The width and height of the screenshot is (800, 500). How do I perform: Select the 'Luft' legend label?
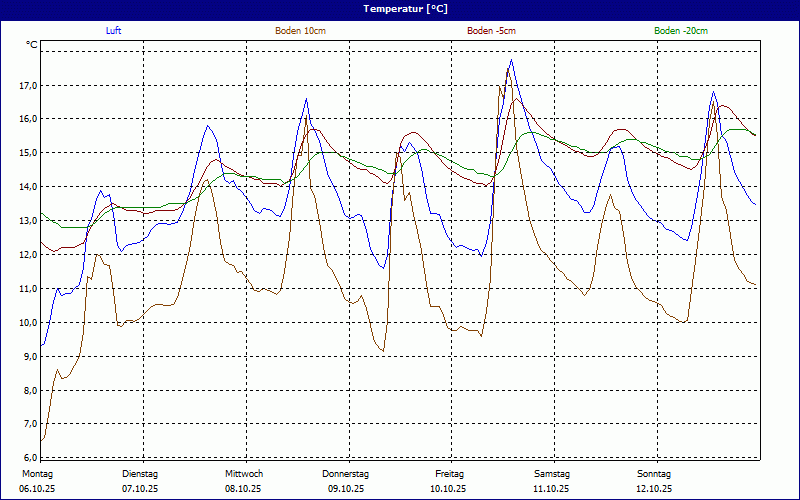(115, 31)
